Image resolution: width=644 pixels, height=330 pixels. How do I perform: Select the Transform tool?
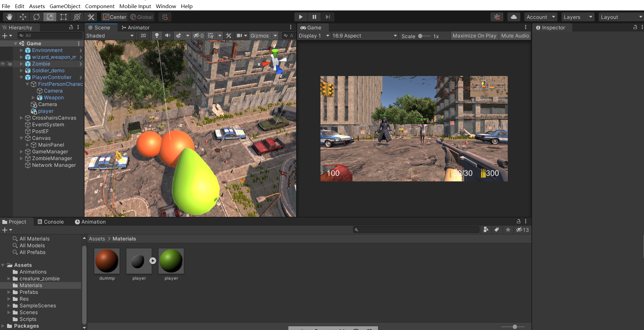click(77, 17)
